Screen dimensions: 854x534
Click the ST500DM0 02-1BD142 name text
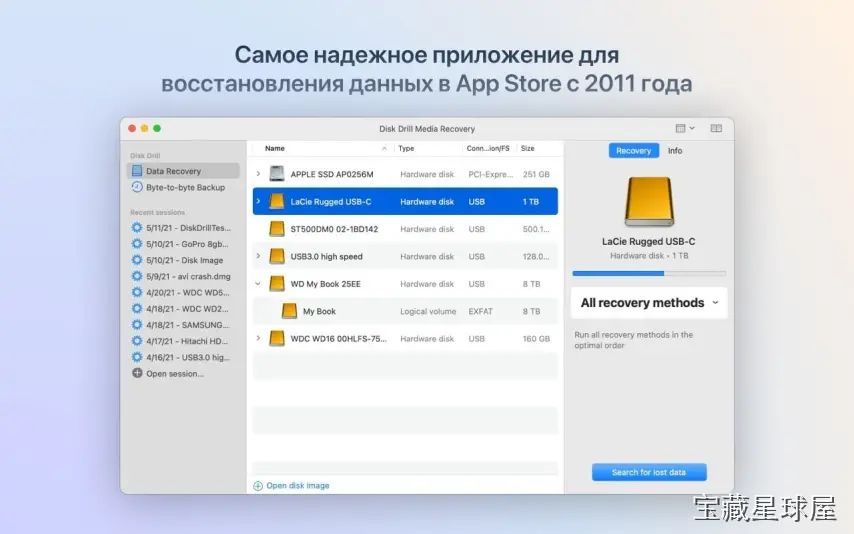[x=334, y=229]
